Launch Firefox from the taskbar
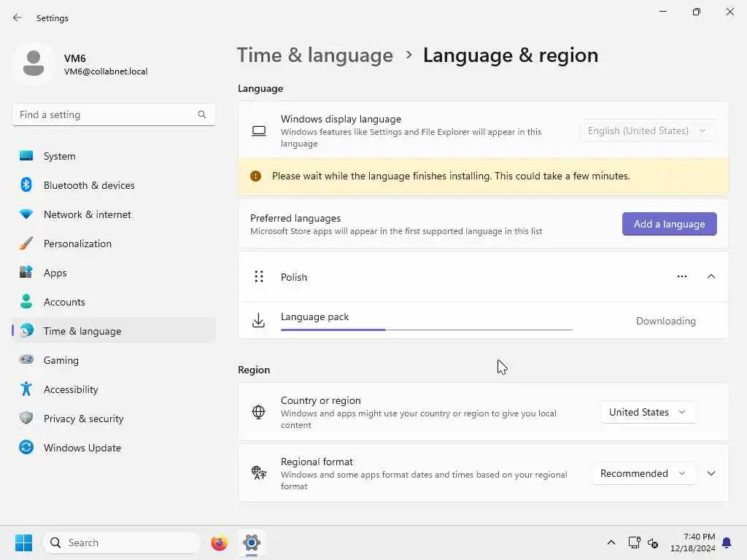This screenshot has height=560, width=747. tap(219, 542)
